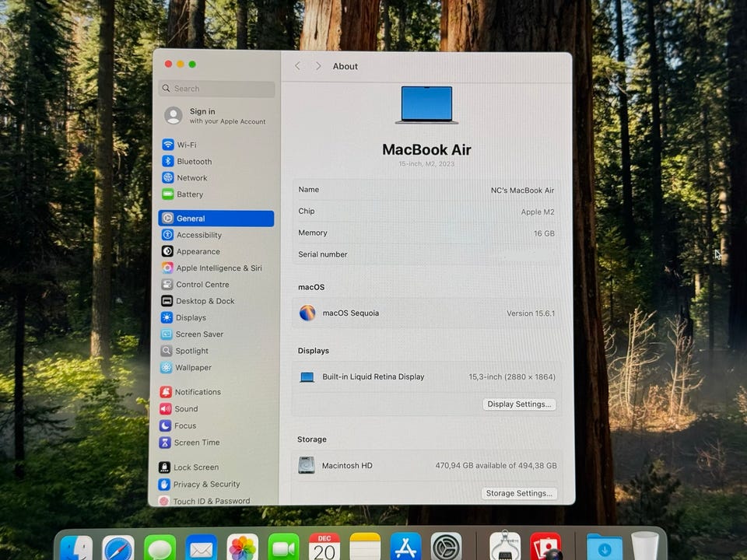Click the 15,3-inch (2880 × 1864) text
The image size is (747, 560).
click(512, 376)
